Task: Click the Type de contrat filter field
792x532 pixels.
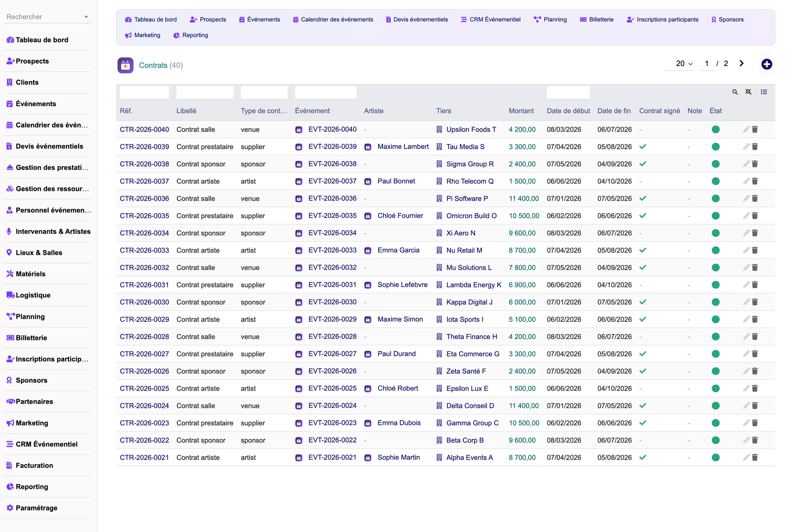Action: pyautogui.click(x=264, y=92)
